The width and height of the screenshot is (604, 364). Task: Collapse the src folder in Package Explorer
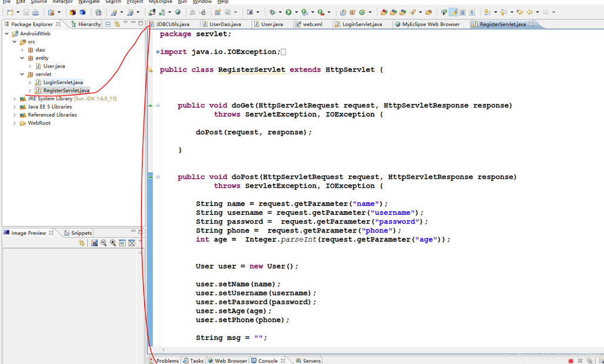click(14, 42)
